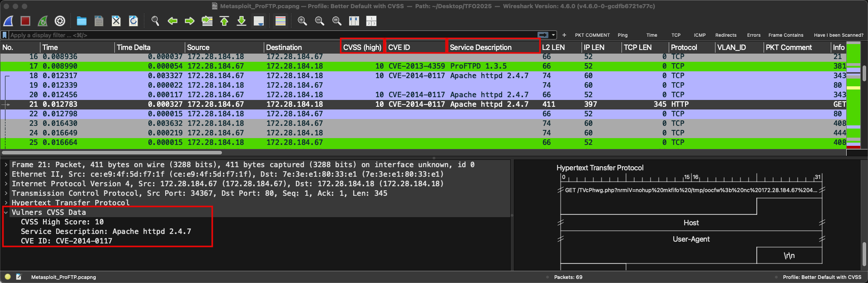Apply the ICMP filter button
This screenshot has width=868, height=283.
(700, 35)
